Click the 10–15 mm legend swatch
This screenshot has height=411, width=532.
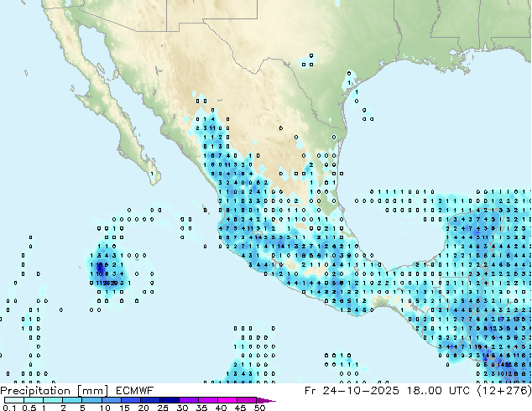(111, 400)
